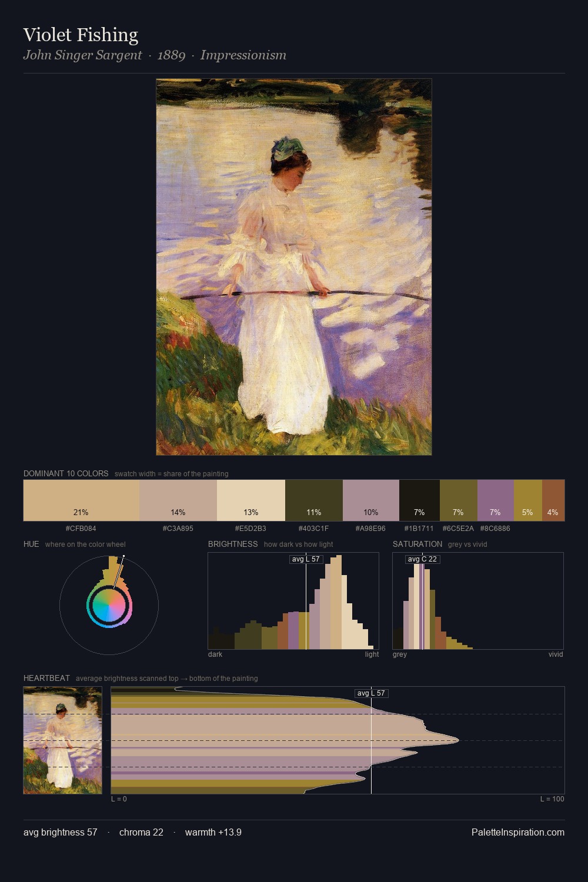Click the 1889 year text

click(x=171, y=55)
